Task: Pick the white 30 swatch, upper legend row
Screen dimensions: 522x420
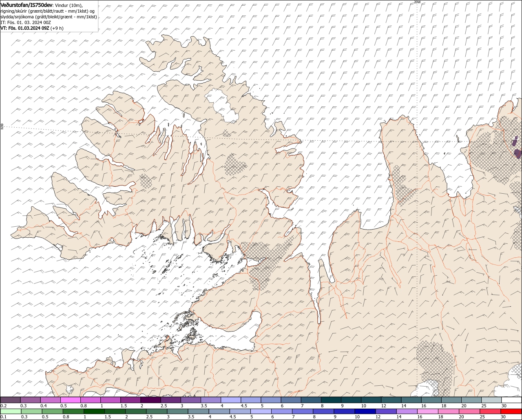Action: (x=511, y=400)
